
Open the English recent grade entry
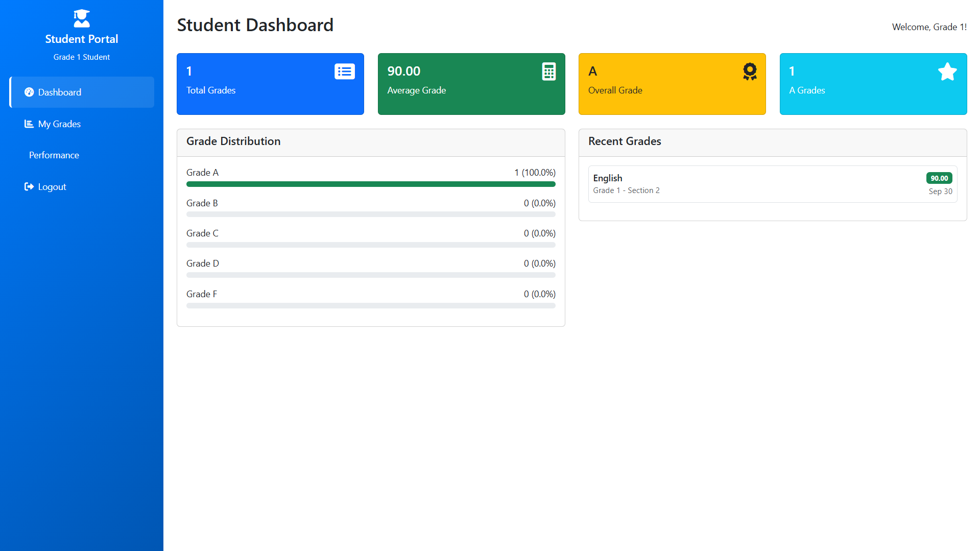pyautogui.click(x=608, y=178)
